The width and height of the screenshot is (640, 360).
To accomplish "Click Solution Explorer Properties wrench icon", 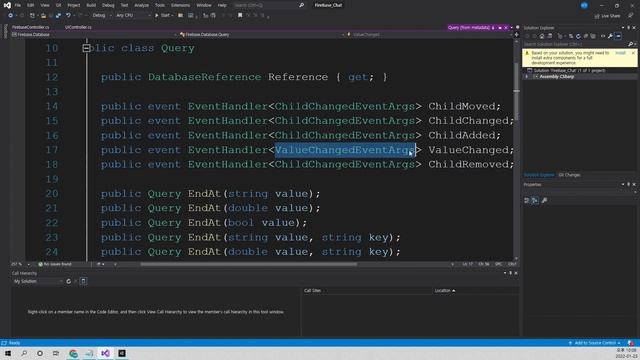I will click(x=610, y=36).
